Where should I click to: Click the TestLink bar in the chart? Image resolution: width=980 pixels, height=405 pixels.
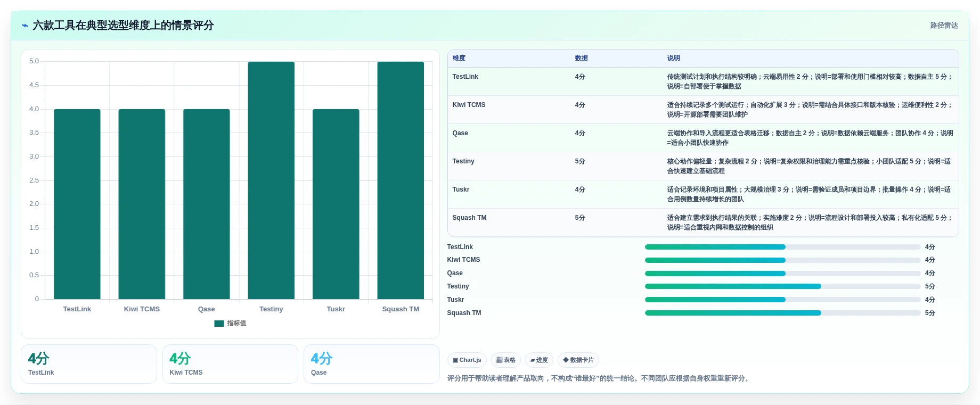coord(77,204)
